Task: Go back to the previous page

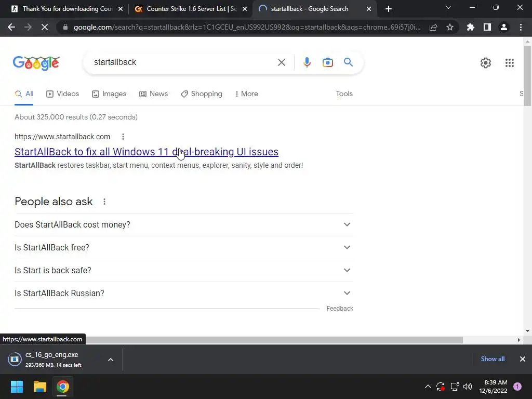Action: (11, 27)
